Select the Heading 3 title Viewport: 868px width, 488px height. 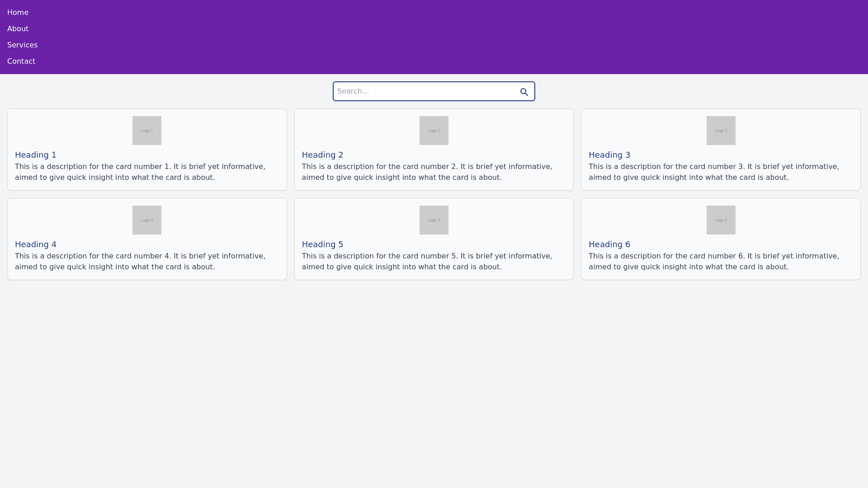(609, 155)
